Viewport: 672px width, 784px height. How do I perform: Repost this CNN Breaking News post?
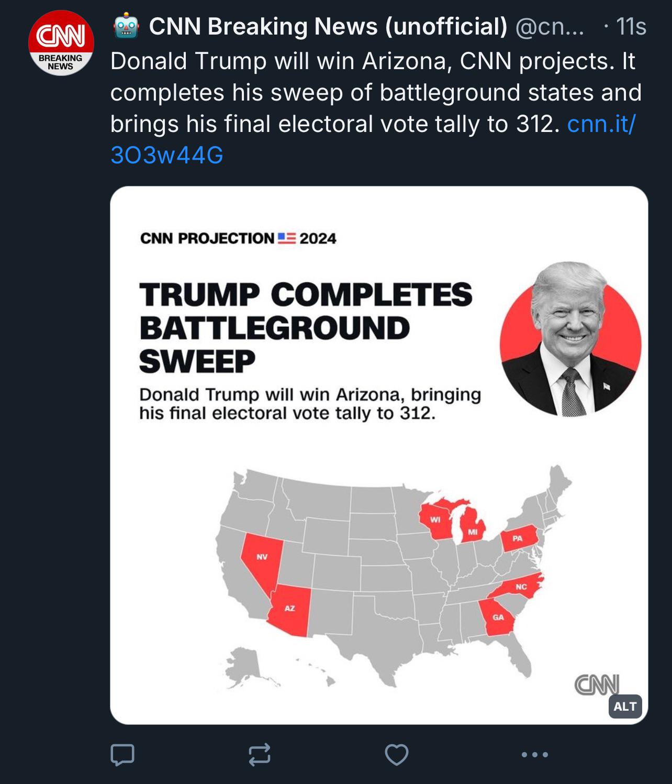point(260,755)
